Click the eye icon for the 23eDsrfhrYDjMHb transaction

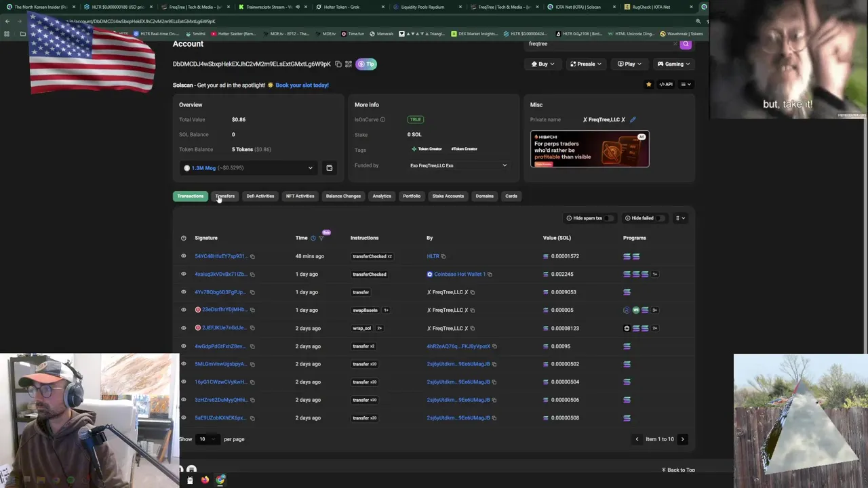pyautogui.click(x=183, y=310)
